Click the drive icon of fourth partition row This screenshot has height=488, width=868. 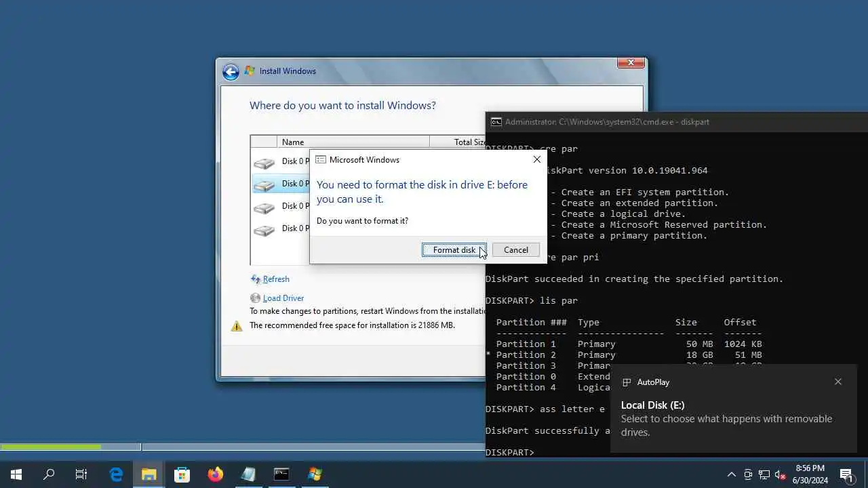pos(264,230)
